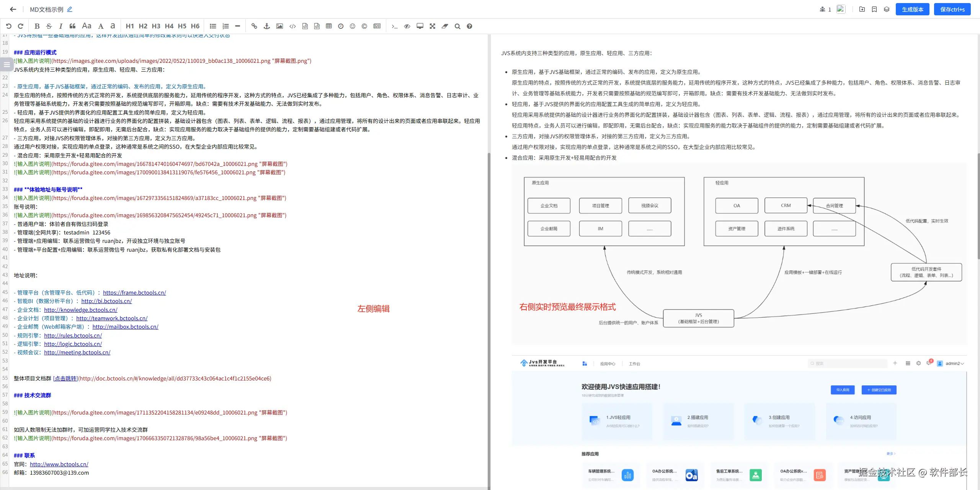
Task: Insert emoji with the smiley icon
Action: click(x=353, y=26)
